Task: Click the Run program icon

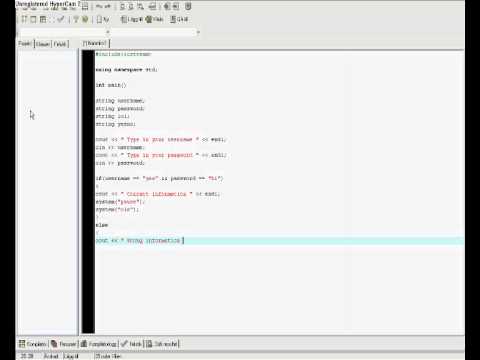Action: click(x=33, y=19)
